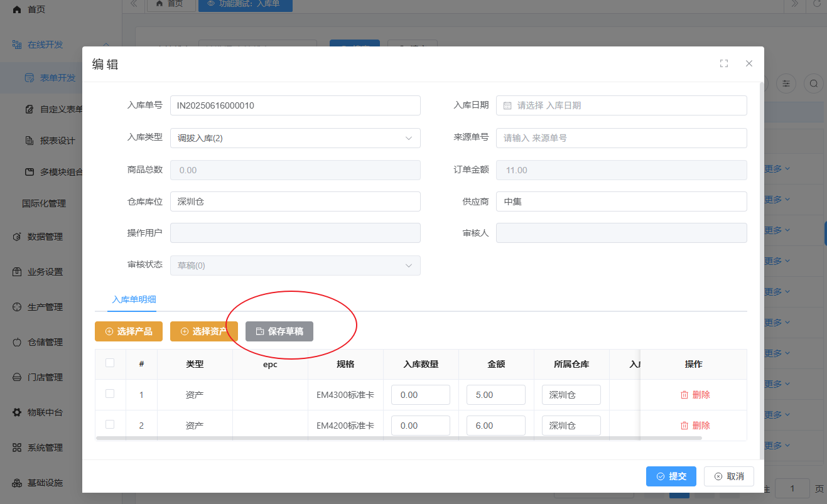
Task: Click the 数据管理 sidebar icon
Action: pyautogui.click(x=17, y=237)
